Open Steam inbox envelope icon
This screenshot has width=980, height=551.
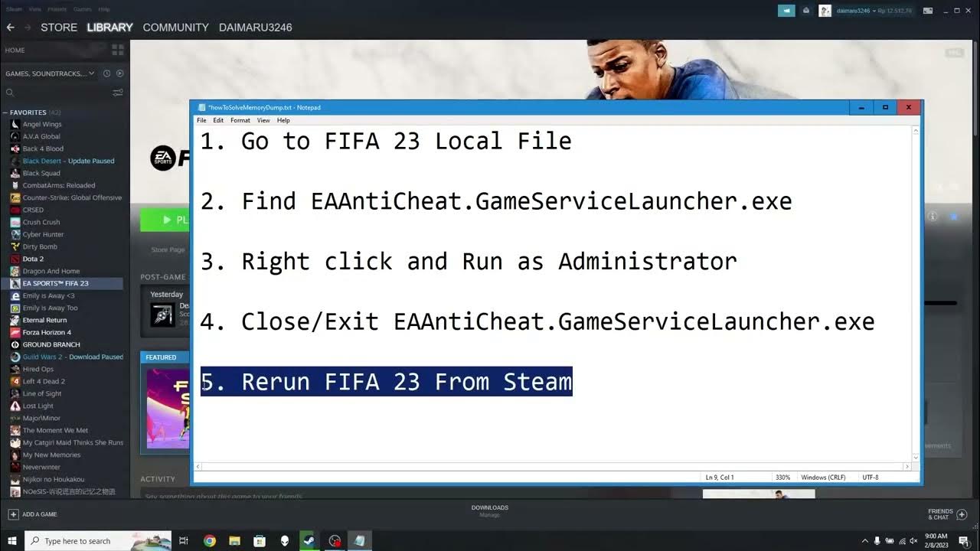coord(806,11)
